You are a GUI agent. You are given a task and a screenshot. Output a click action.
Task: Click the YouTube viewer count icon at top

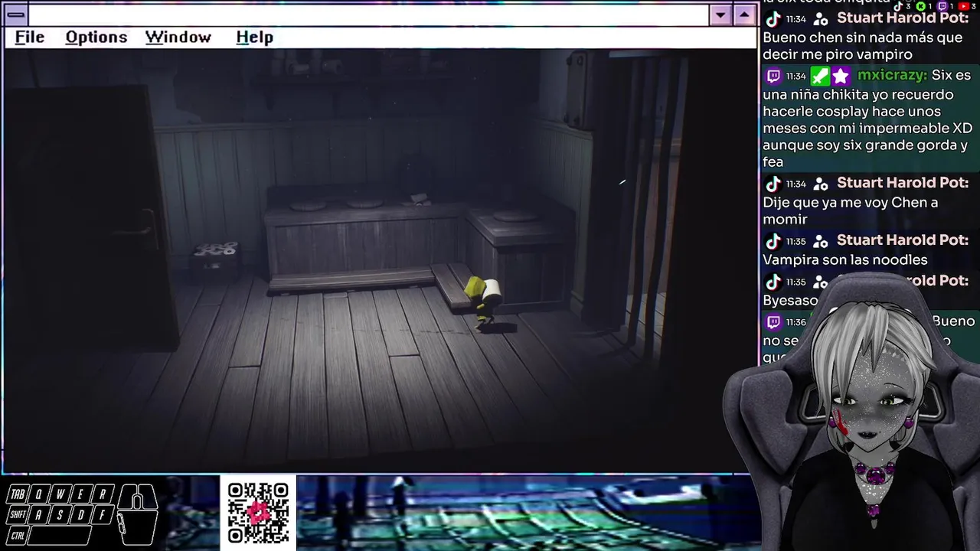point(963,6)
